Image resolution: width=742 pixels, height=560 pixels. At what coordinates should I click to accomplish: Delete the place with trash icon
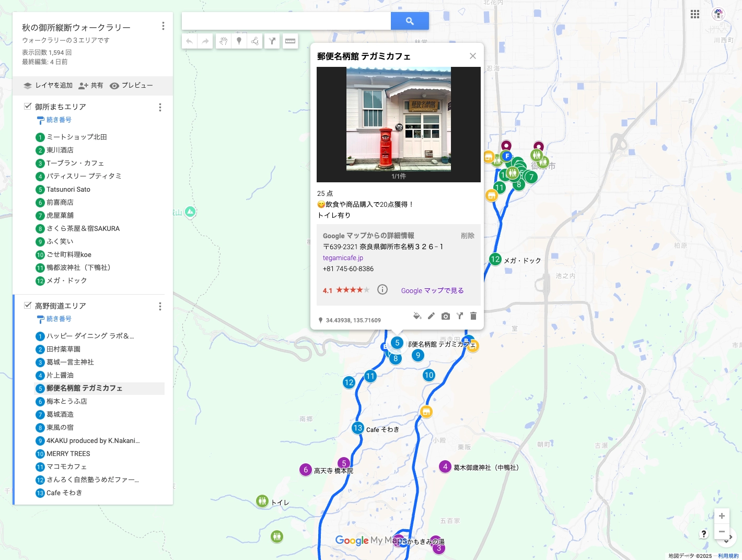[x=473, y=316]
